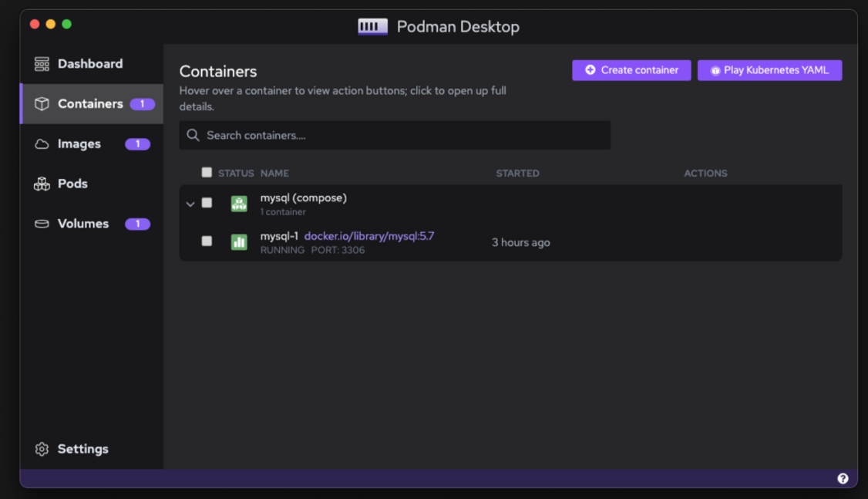Click the Containers count badge

[x=143, y=104]
